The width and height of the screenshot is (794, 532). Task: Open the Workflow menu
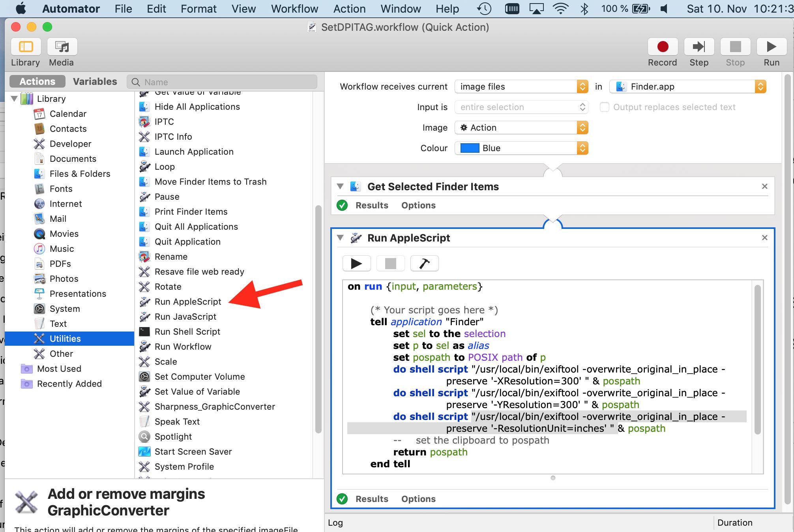(294, 9)
